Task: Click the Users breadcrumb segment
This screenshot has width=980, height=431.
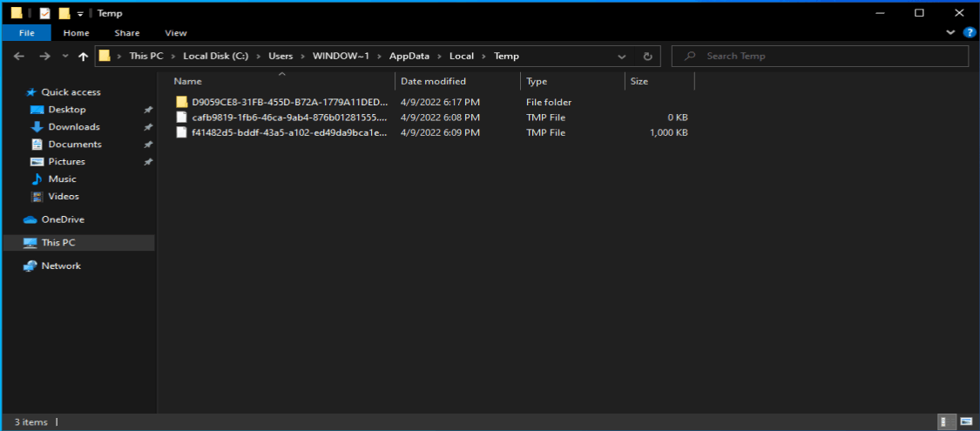Action: (280, 57)
